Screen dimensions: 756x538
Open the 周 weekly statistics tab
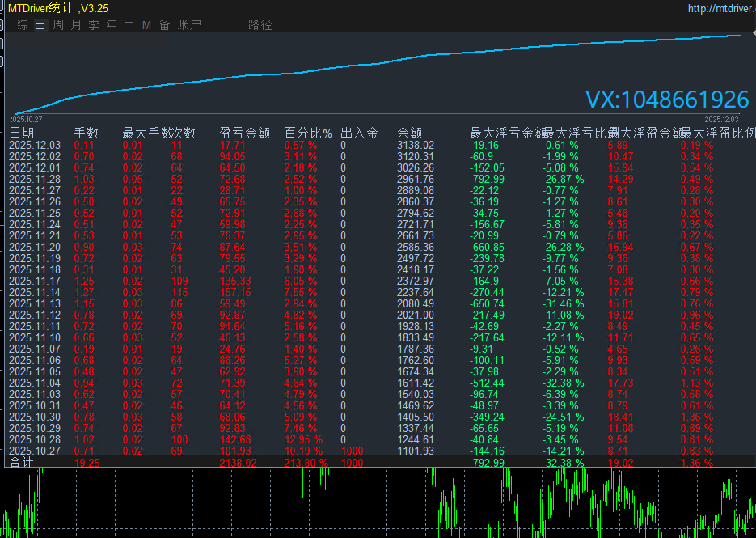point(58,25)
